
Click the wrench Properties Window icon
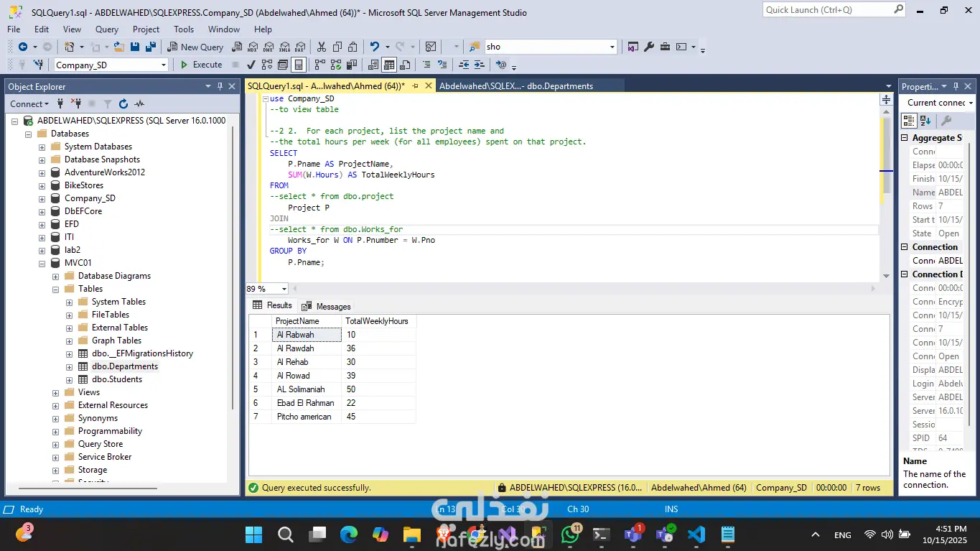[x=649, y=47]
